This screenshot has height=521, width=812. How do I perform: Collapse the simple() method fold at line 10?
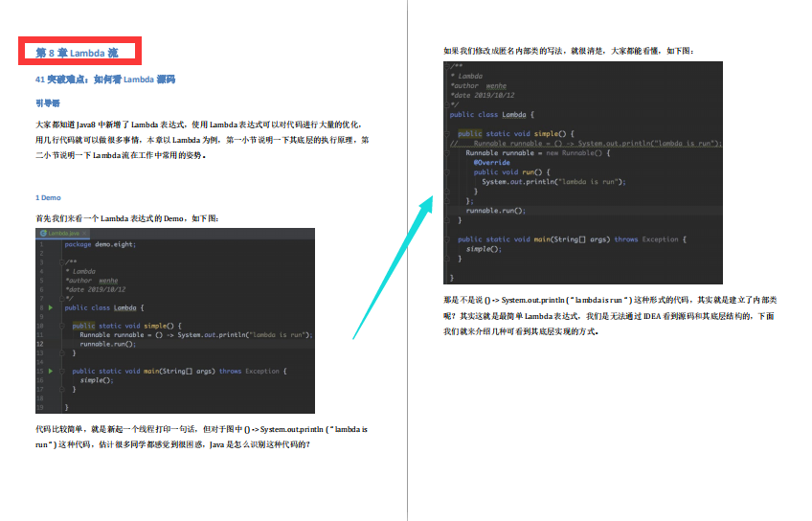(x=61, y=326)
